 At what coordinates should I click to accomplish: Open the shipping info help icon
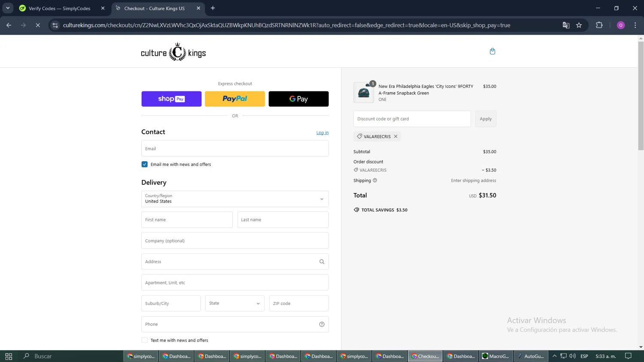tap(375, 181)
